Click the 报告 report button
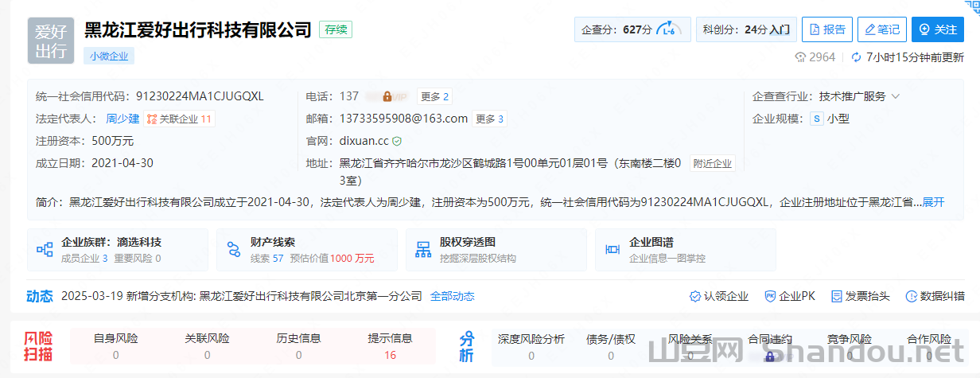This screenshot has width=980, height=378. pyautogui.click(x=827, y=29)
